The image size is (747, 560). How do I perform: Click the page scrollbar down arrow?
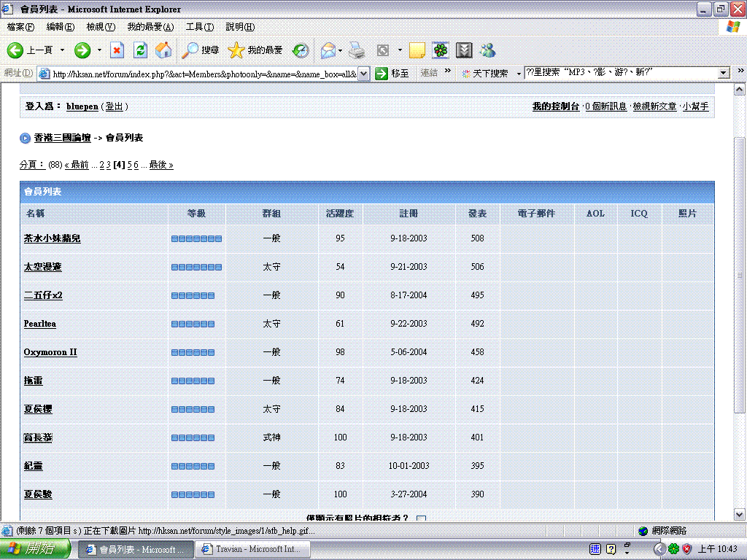740,514
